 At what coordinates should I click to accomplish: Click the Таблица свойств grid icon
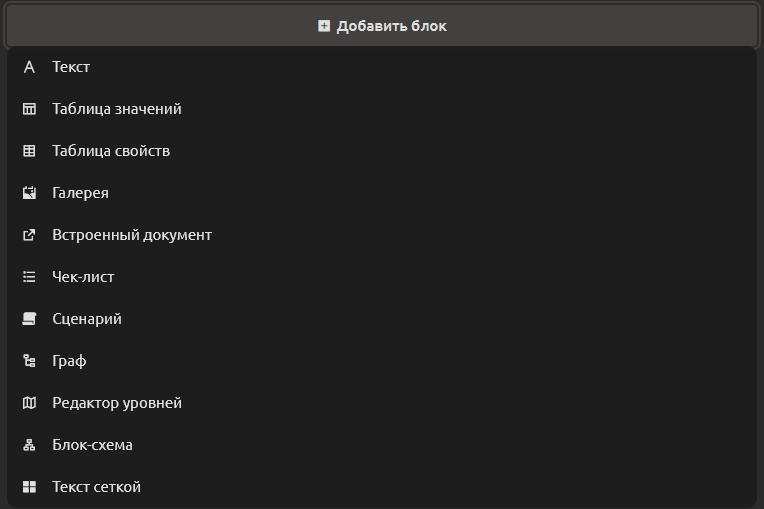[x=29, y=151]
